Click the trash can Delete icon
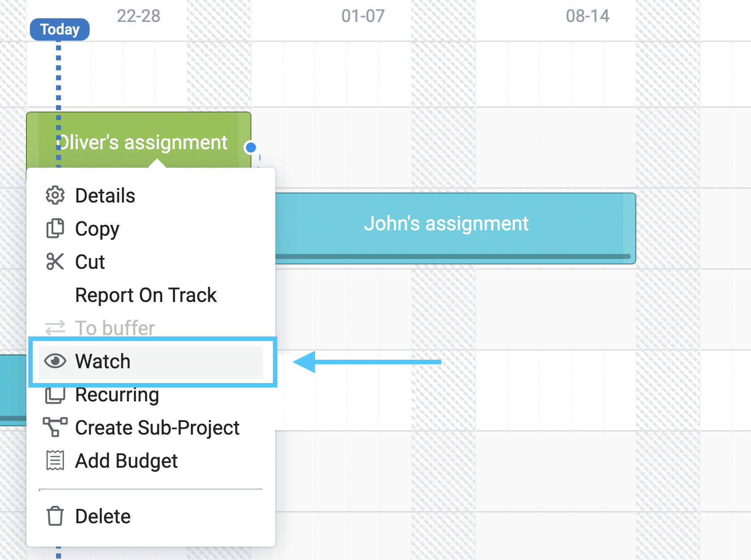 (55, 516)
